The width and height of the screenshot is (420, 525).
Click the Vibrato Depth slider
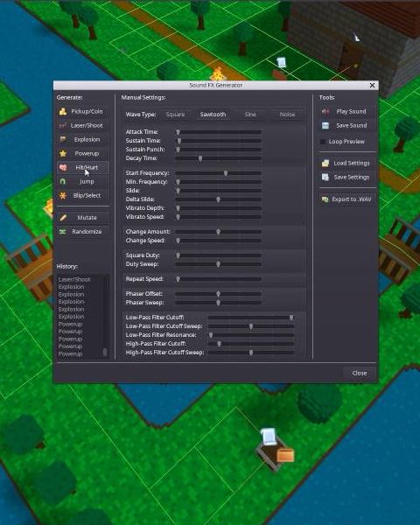pos(218,208)
